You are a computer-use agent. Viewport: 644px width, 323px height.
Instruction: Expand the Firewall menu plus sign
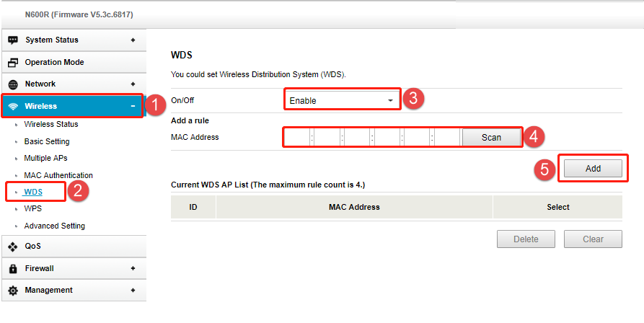point(133,268)
